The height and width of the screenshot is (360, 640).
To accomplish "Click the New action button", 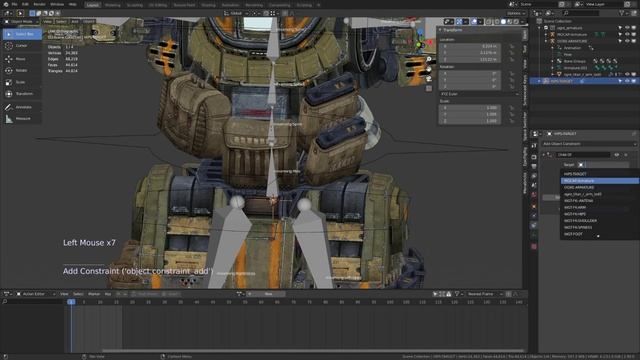I will 268,294.
